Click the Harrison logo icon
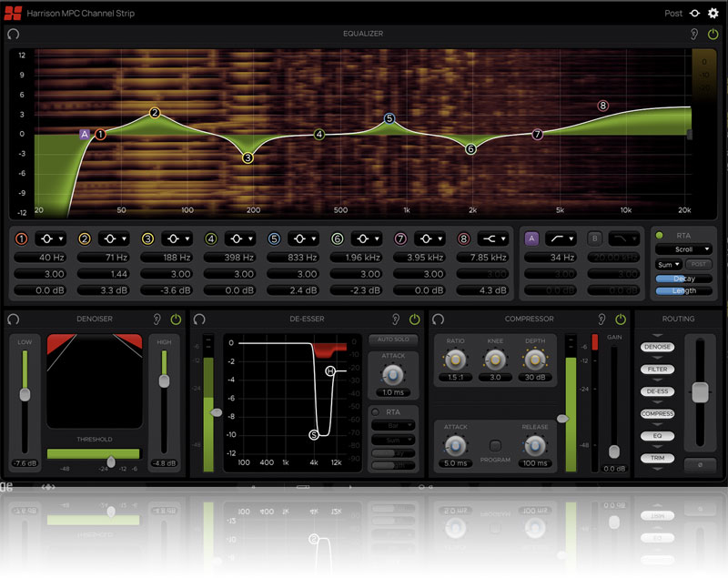 12,14
